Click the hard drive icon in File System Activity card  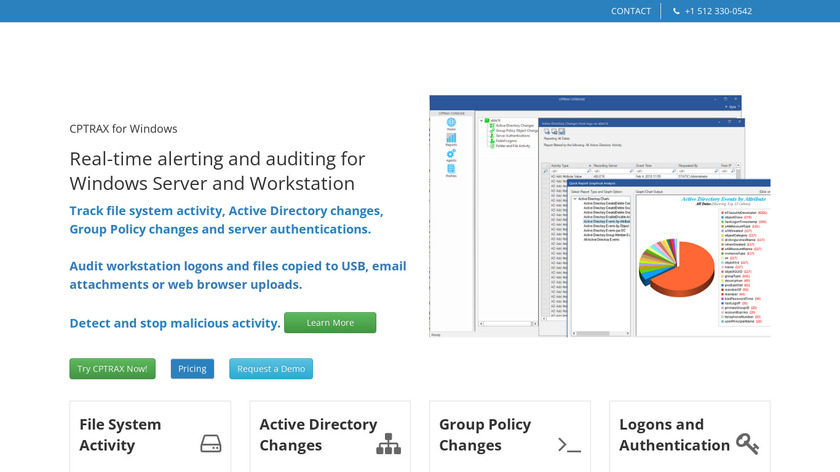click(210, 444)
